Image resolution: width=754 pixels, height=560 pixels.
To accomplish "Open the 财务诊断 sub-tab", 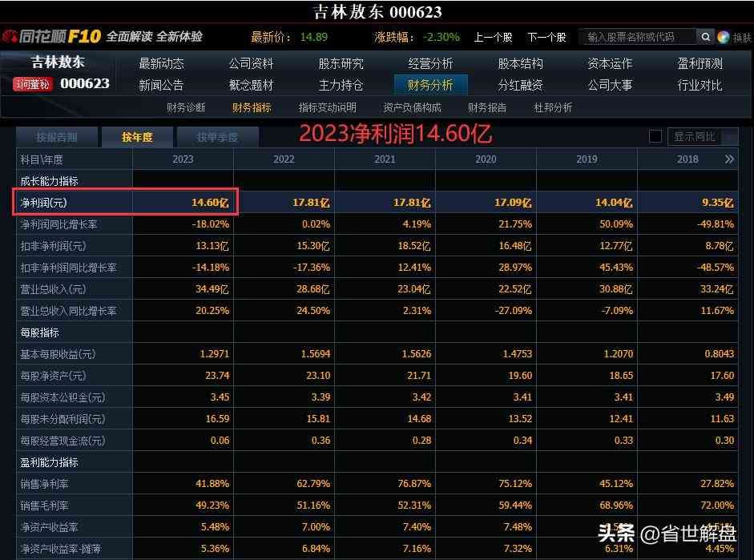I will tap(186, 107).
